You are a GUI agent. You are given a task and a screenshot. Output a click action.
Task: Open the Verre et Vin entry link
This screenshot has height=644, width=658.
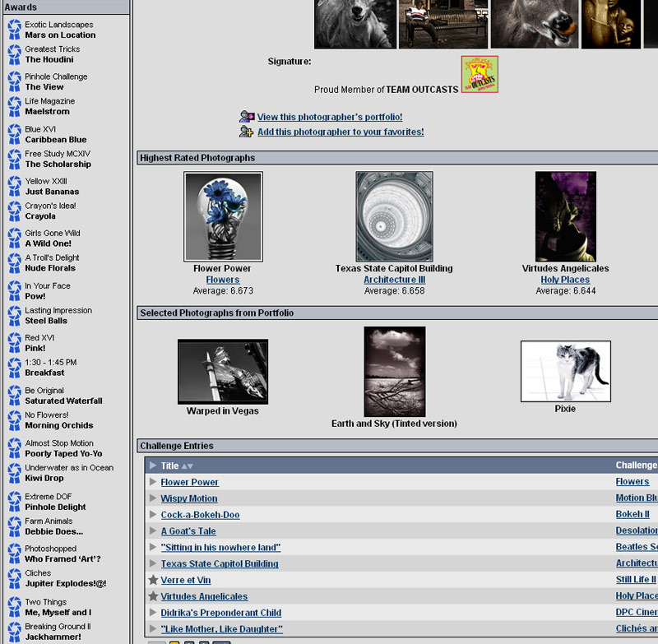point(186,580)
